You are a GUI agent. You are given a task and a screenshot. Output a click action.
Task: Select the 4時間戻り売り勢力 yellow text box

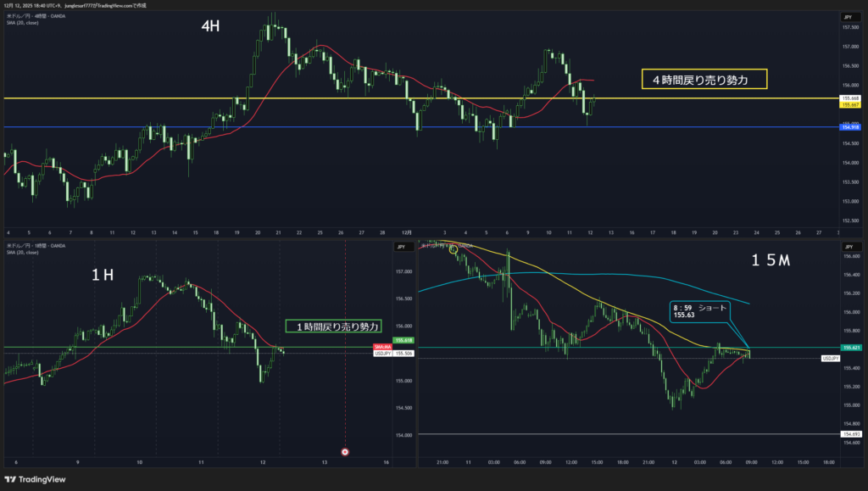coord(704,80)
